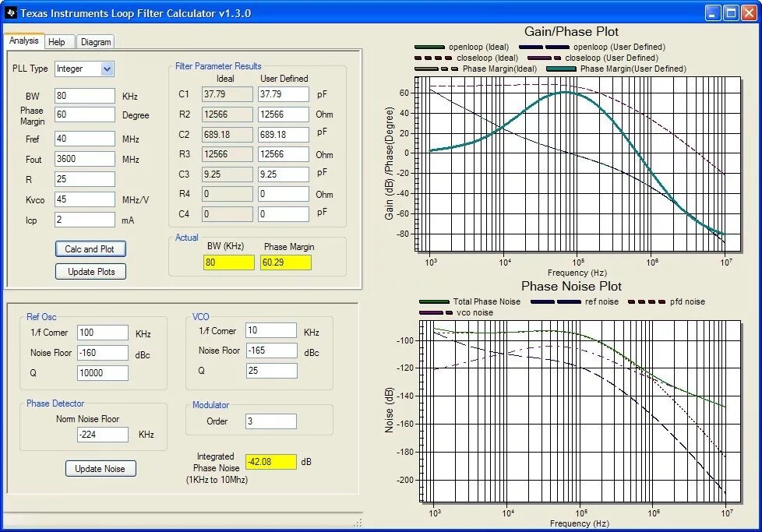Click the Norm Noise Floor field

pos(103,435)
